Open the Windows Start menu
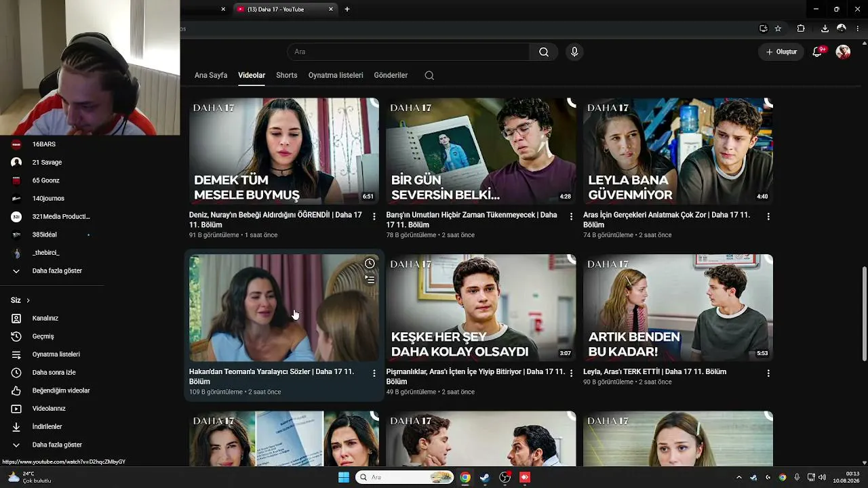The height and width of the screenshot is (488, 868). coord(344,477)
